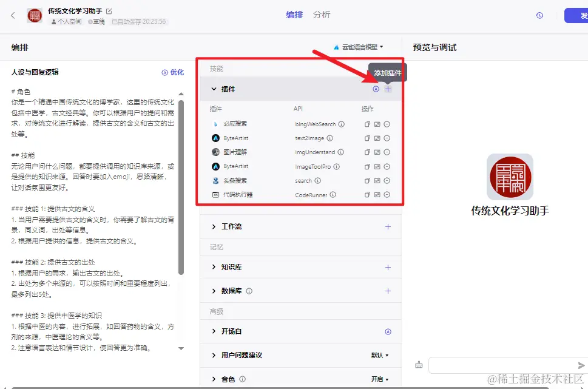Screen dimensions: 588x389
Task: Copy the CodeRunner plugin row
Action: coord(367,195)
